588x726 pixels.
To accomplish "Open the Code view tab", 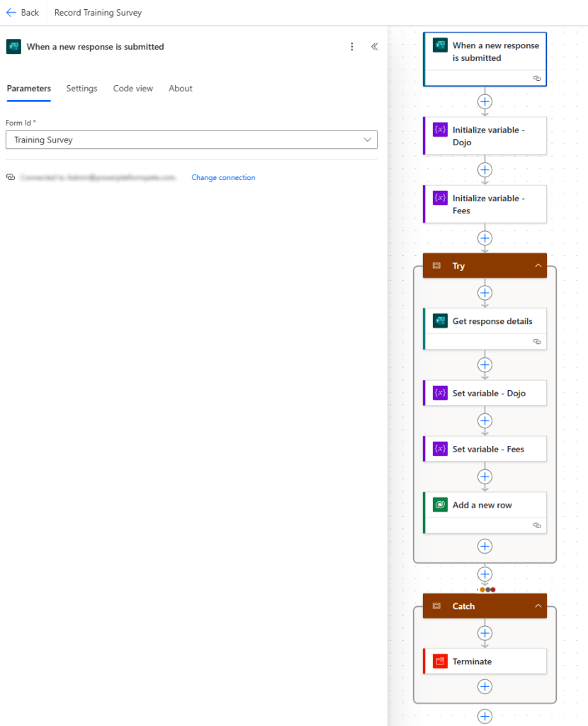I will coord(133,89).
